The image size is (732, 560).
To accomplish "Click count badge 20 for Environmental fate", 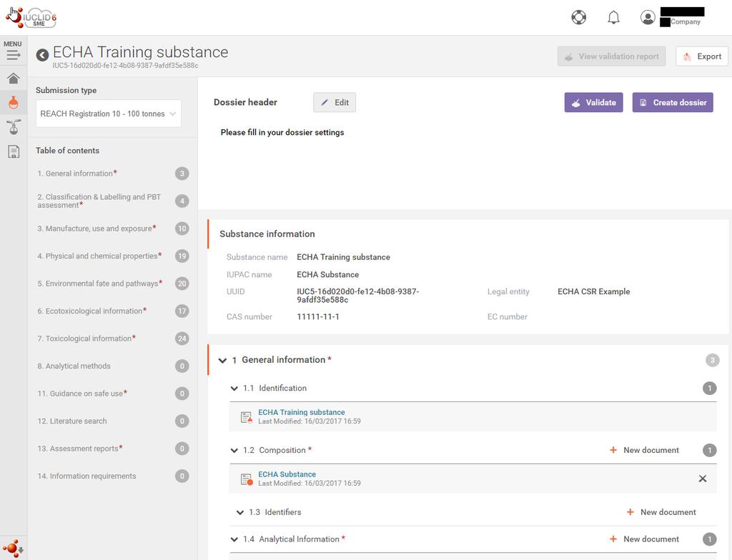I will coord(182,284).
